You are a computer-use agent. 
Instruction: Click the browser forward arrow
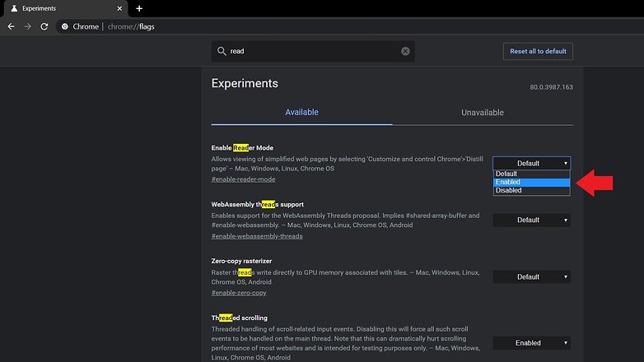coord(27,26)
